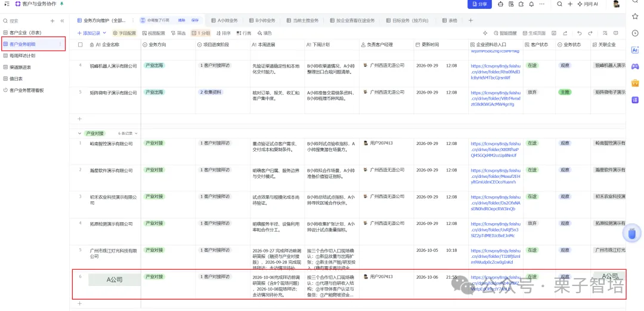Click the folder link in 锐峰机器人 row
This screenshot has height=311, width=644.
(x=496, y=71)
